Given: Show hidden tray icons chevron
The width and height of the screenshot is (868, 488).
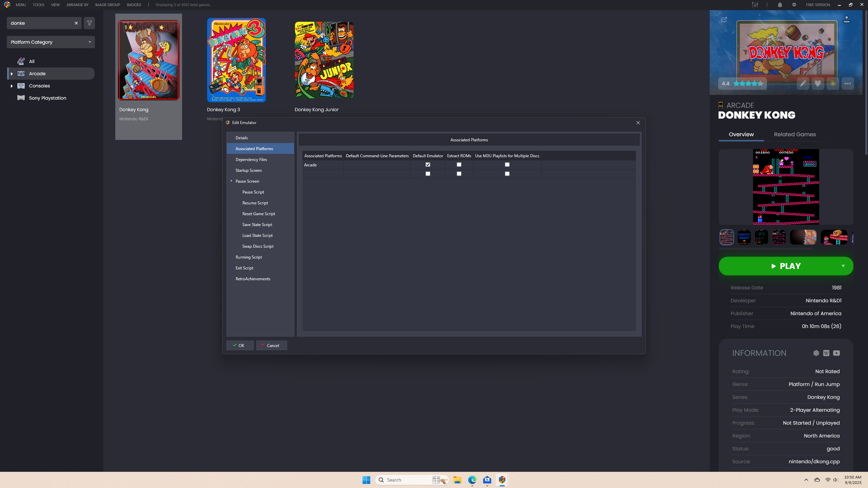Looking at the screenshot, I should click(806, 480).
